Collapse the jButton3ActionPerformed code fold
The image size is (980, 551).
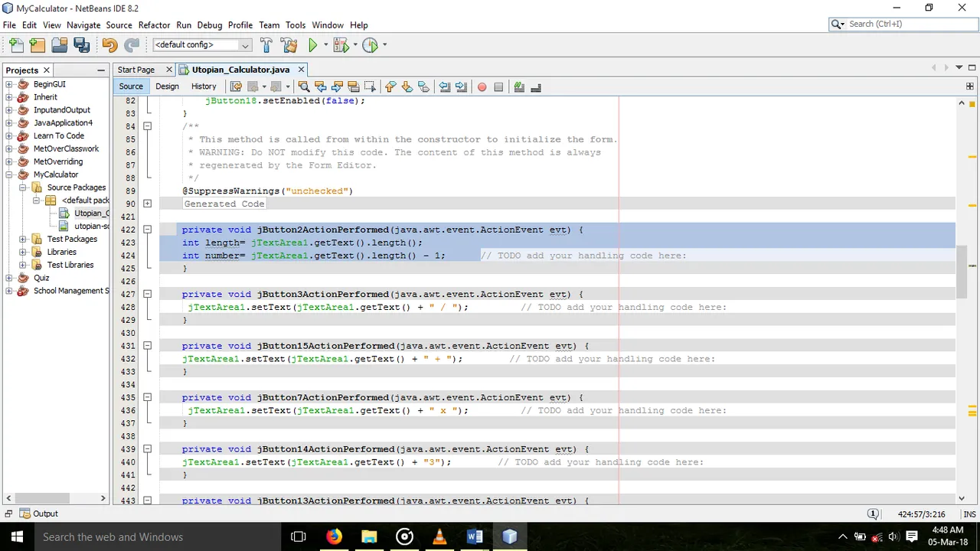(147, 294)
